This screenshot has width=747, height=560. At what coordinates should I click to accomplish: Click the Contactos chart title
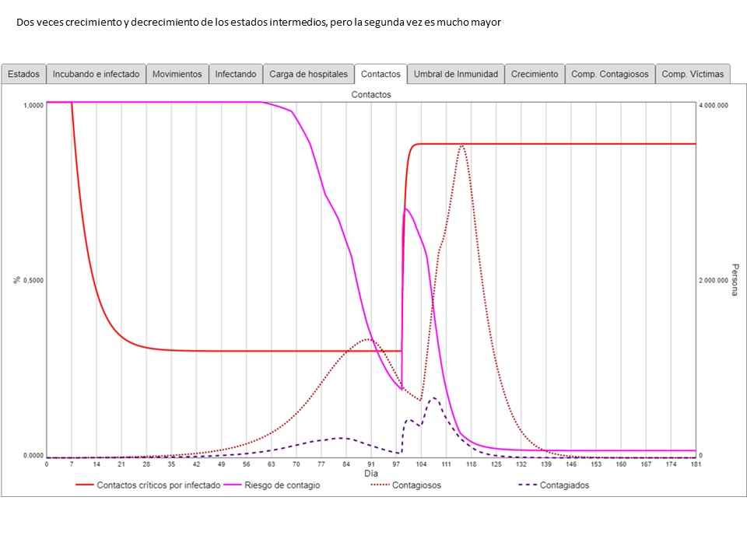(371, 94)
